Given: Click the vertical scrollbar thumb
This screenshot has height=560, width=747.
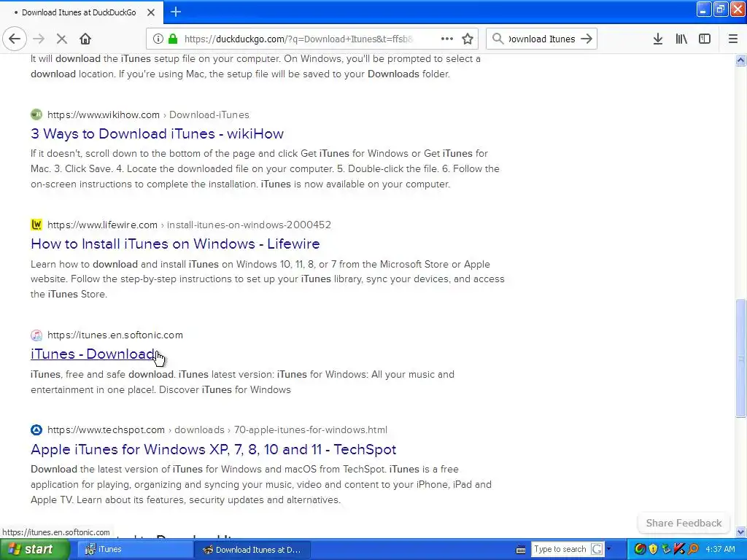Looking at the screenshot, I should point(740,358).
